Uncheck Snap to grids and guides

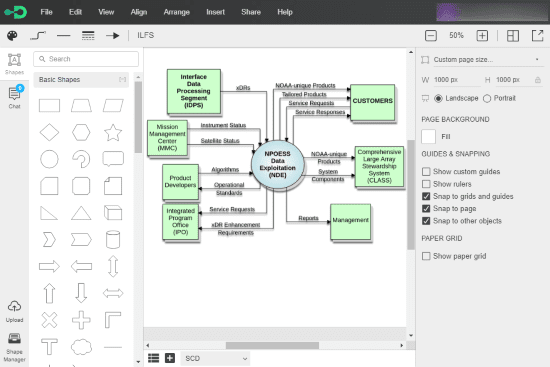click(x=426, y=196)
